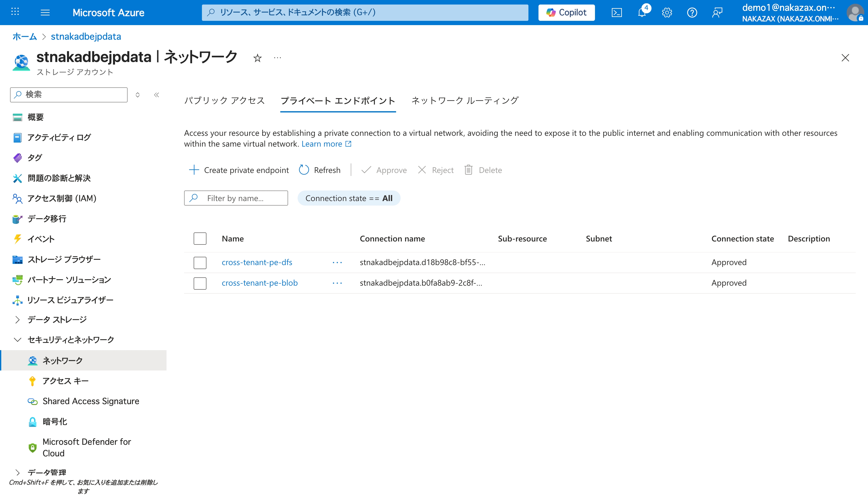Open the notifications bell
Viewport: 868px width, 498px height.
click(642, 13)
